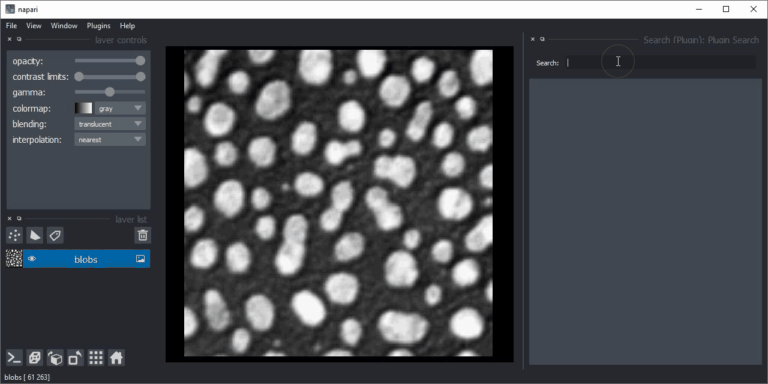
Task: Focus the plugin Search input field
Action: [x=660, y=63]
